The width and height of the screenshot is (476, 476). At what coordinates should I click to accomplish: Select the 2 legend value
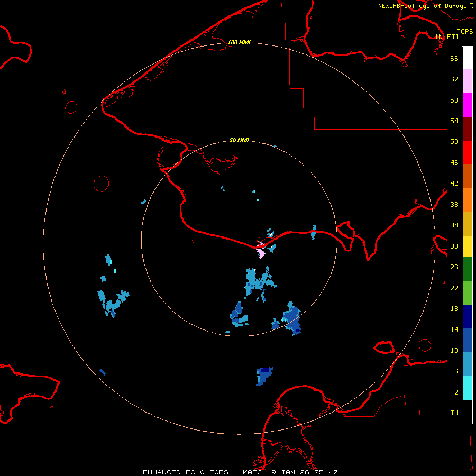[x=456, y=392]
